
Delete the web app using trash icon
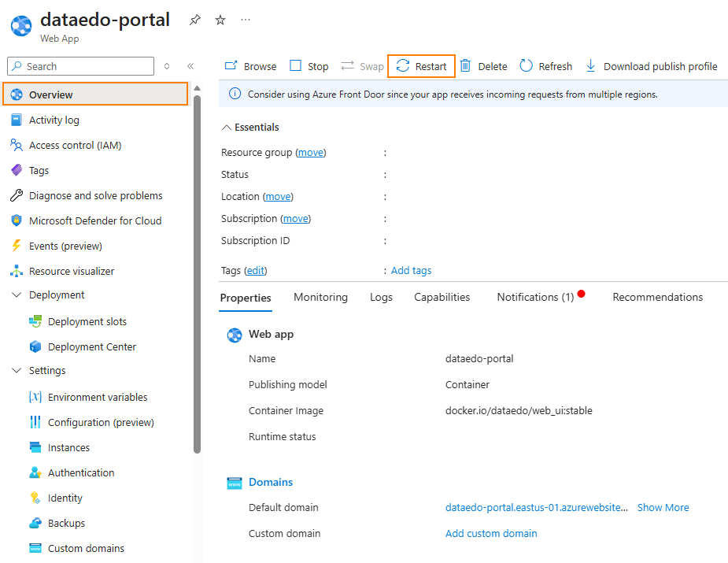click(484, 66)
